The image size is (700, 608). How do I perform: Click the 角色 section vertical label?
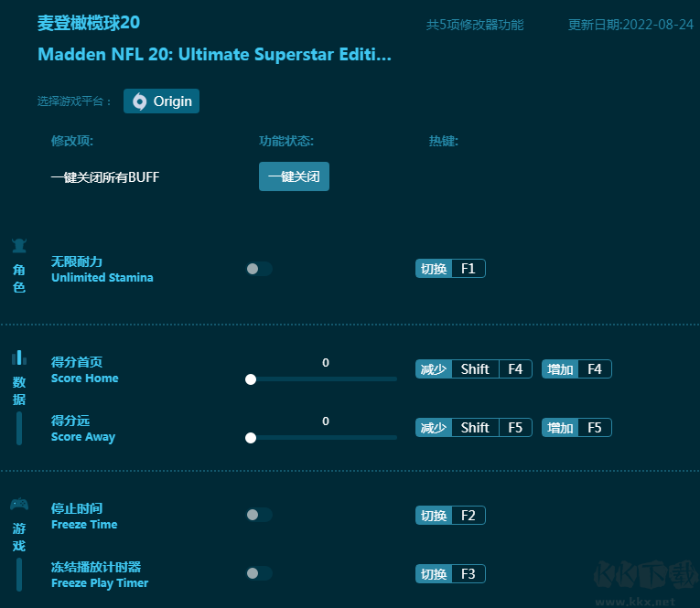19,278
